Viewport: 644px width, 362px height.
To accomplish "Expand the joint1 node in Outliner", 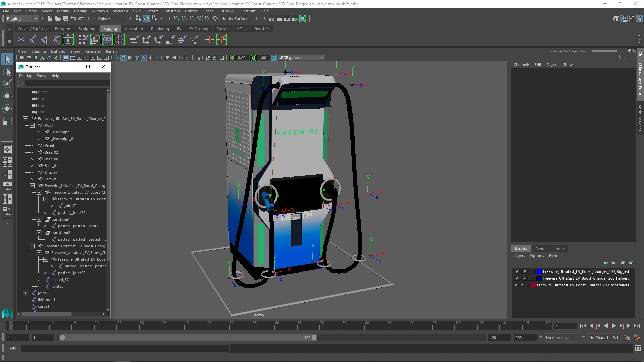I will [x=25, y=293].
